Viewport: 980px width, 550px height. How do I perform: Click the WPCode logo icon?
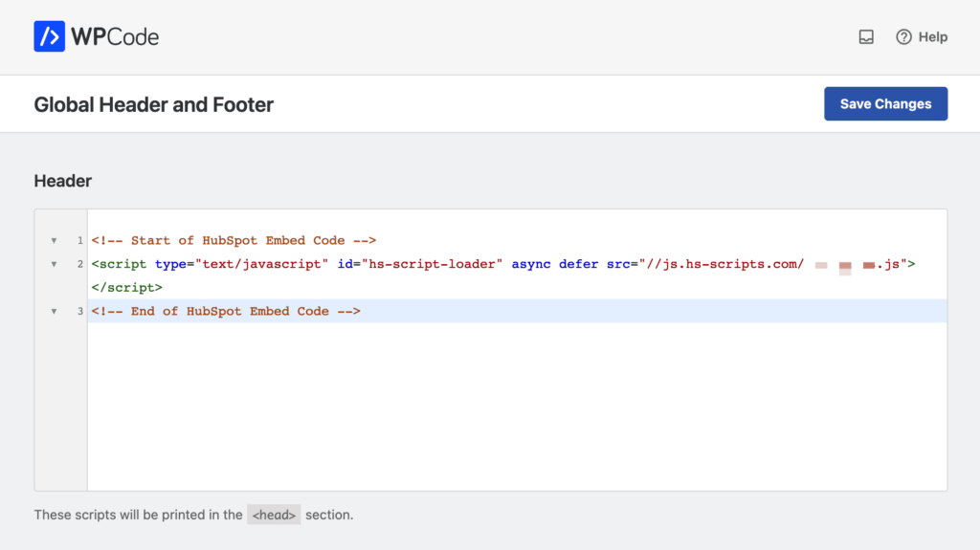pyautogui.click(x=50, y=36)
